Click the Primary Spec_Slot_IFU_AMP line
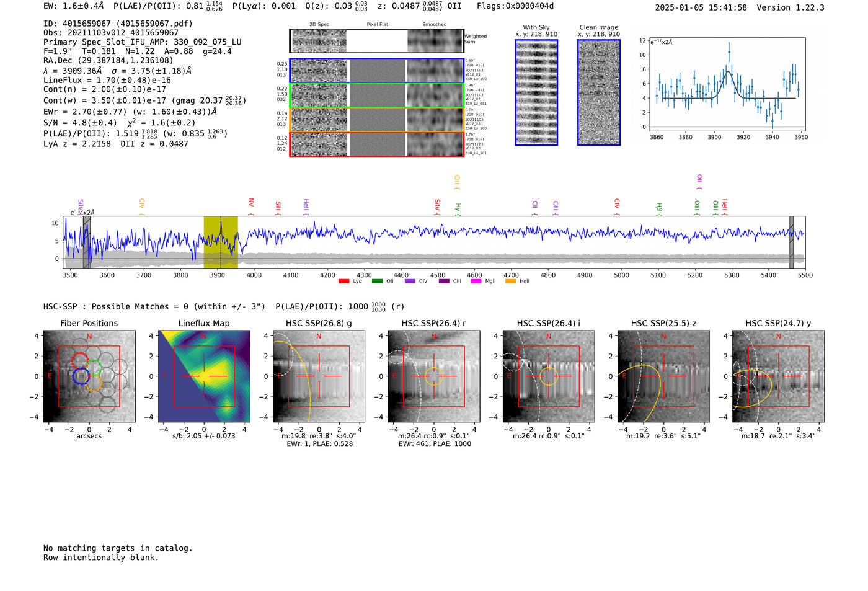This screenshot has width=868, height=591. click(x=143, y=42)
